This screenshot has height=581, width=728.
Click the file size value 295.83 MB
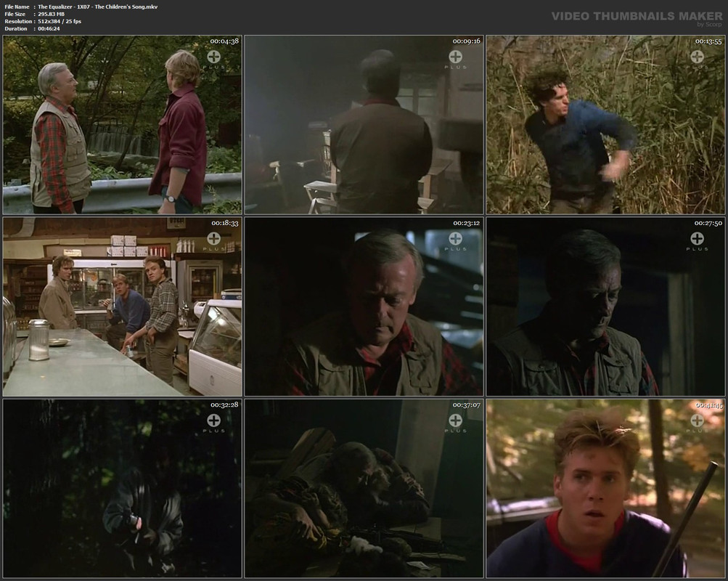coord(51,14)
